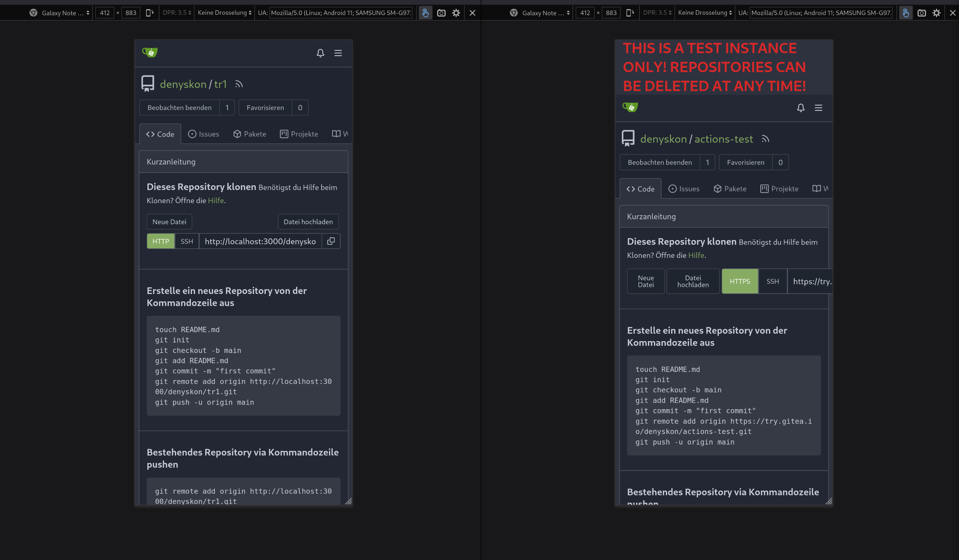Viewport: 959px width, 560px height.
Task: Switch clone protocol to HTTP in tr1
Action: click(x=160, y=241)
